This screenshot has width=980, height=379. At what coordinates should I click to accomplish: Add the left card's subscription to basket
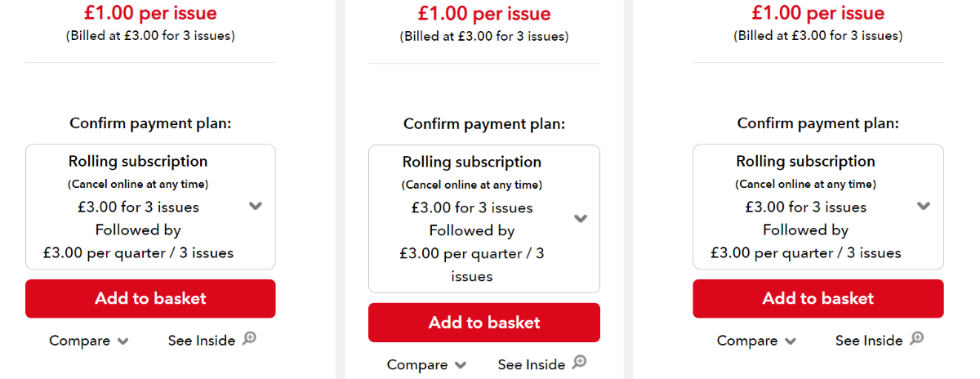[150, 298]
